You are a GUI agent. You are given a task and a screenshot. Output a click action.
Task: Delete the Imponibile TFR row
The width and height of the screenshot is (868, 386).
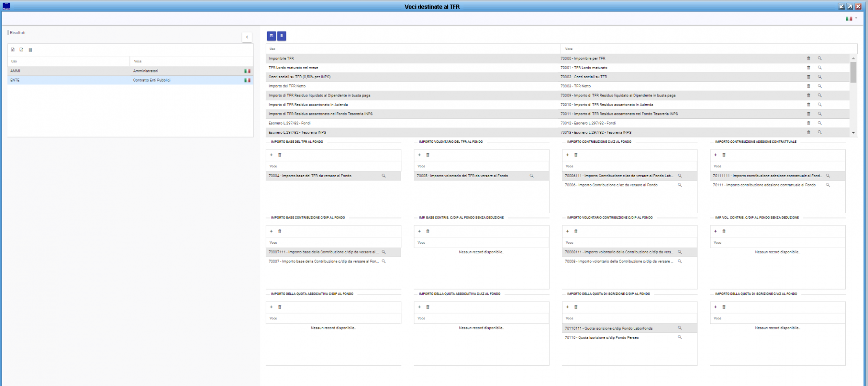coord(809,58)
